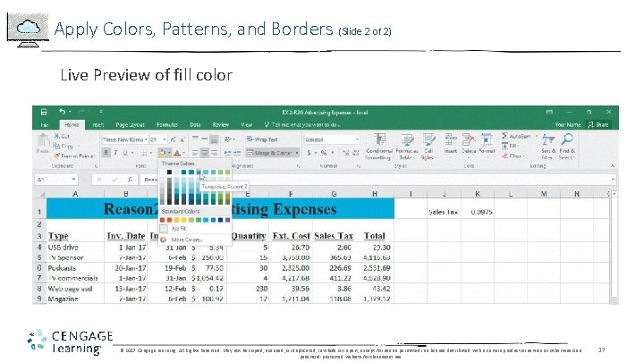Screen dimensions: 644x362
Task: Pick the purple standard color swatch
Action: click(x=227, y=220)
